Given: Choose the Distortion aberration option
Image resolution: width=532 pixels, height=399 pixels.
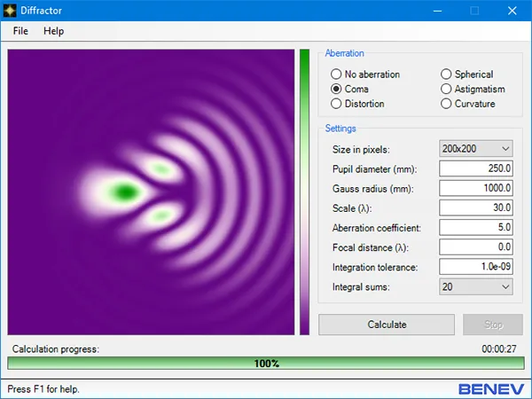Looking at the screenshot, I should tap(357, 104).
